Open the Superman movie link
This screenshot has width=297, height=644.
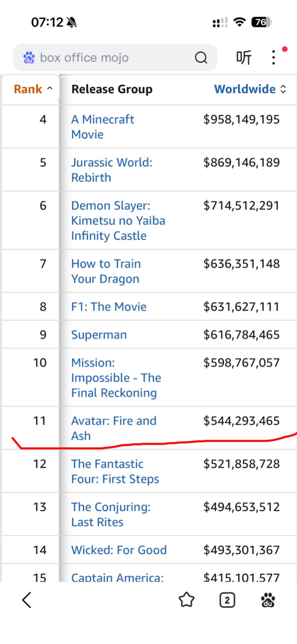click(x=99, y=335)
